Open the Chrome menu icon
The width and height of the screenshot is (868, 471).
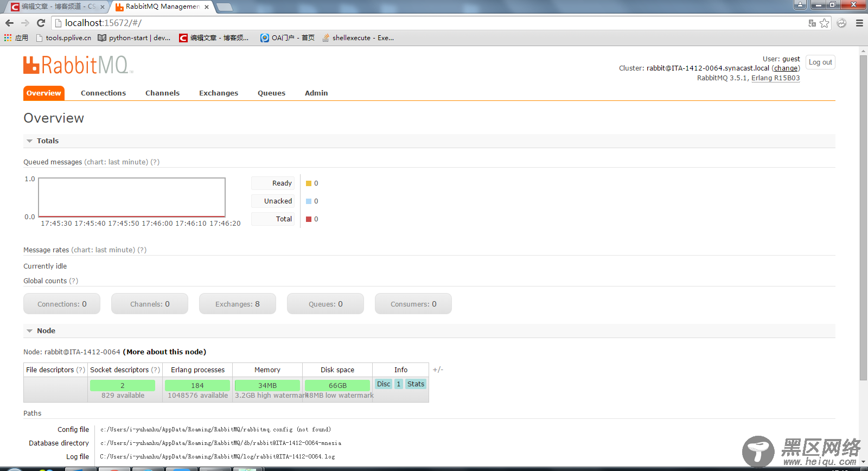[x=859, y=23]
